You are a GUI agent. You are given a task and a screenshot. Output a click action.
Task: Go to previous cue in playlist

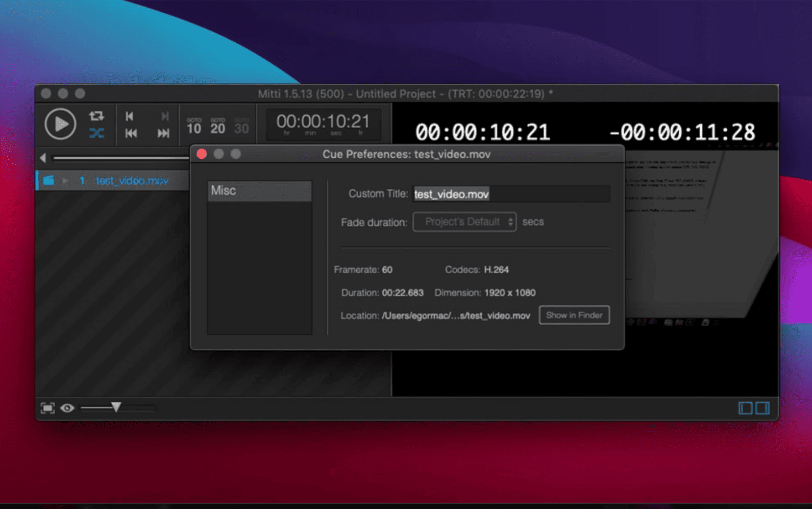coord(131,133)
